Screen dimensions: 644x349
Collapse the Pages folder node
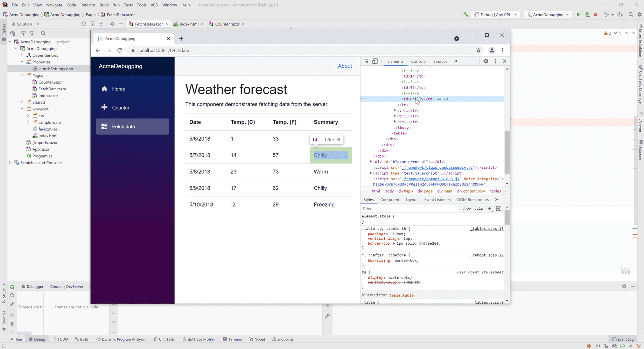coord(22,75)
